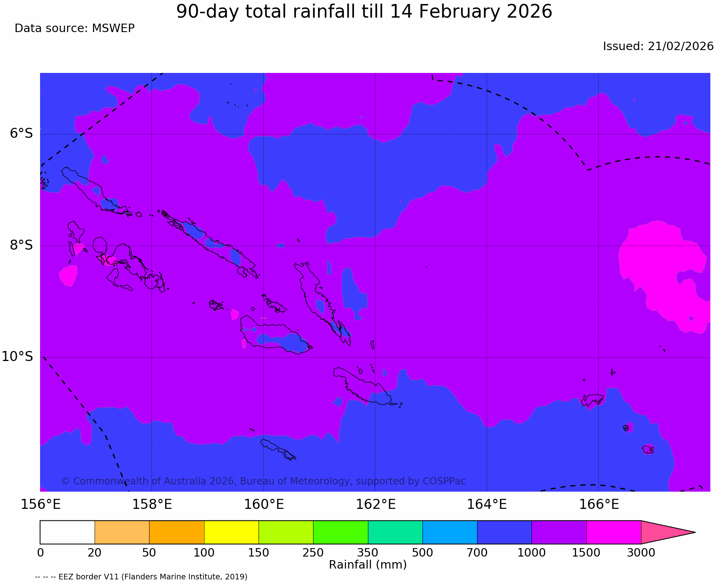Pick the bright green 250–350 mm swatch
This screenshot has width=728, height=585.
(x=340, y=532)
